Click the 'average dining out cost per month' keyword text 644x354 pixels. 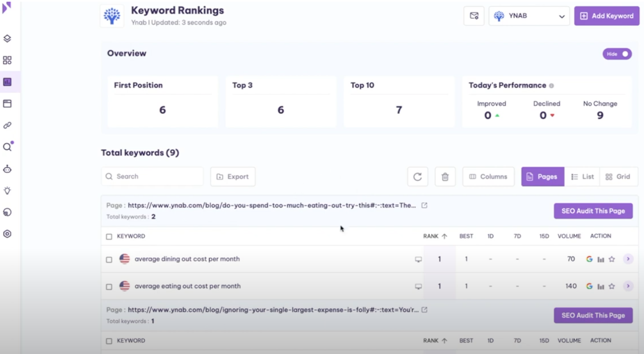tap(187, 259)
